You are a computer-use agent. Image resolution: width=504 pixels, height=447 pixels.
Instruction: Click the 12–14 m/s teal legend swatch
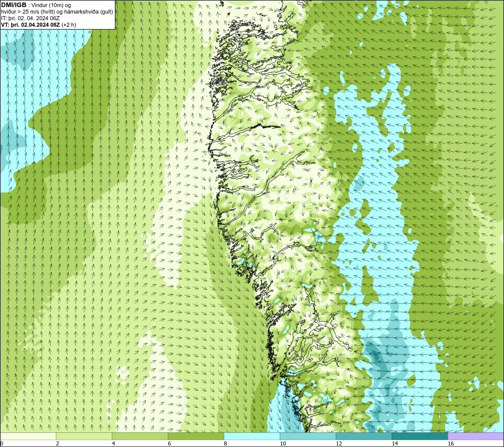coord(364,436)
